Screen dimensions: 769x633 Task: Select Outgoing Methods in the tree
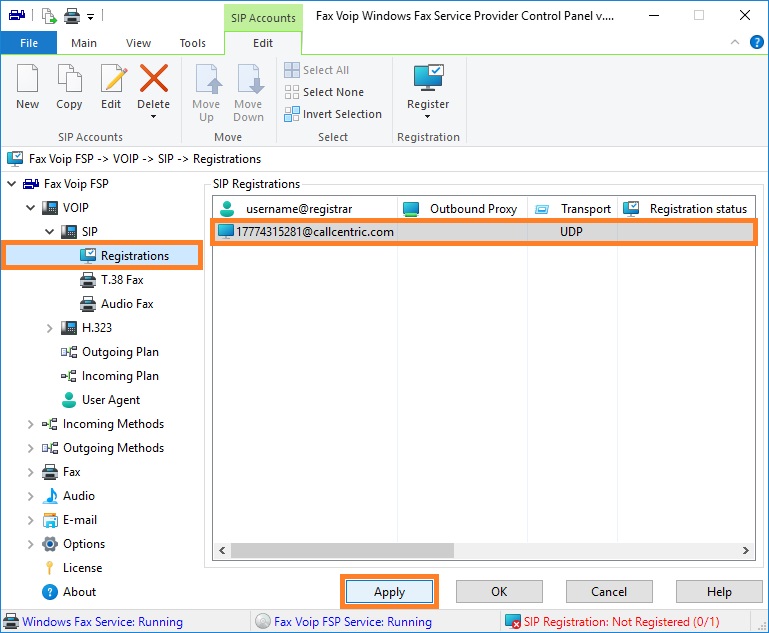103,448
